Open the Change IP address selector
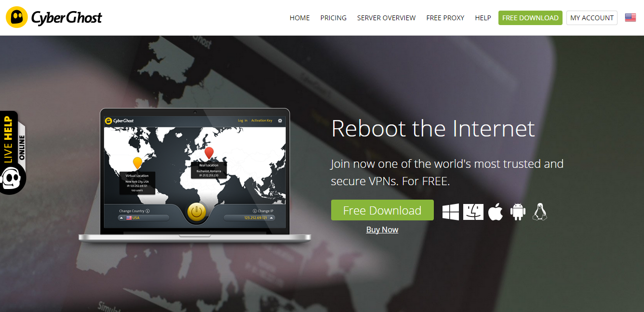The height and width of the screenshot is (312, 644). [x=249, y=218]
